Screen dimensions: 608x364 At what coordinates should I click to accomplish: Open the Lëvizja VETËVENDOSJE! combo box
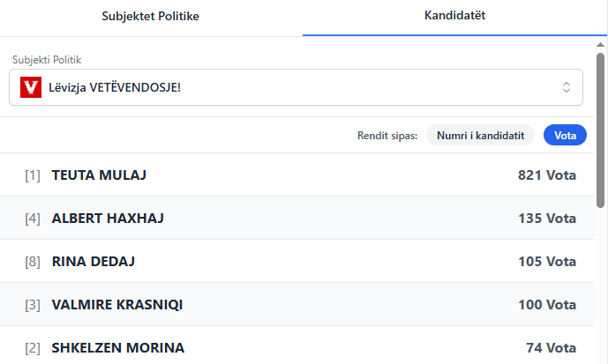tap(296, 87)
